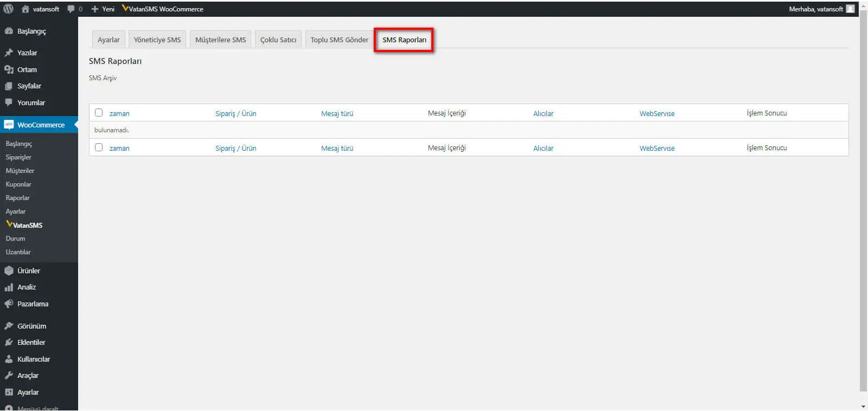The width and height of the screenshot is (868, 411).
Task: Open the Analiz bar chart icon
Action: 9,287
